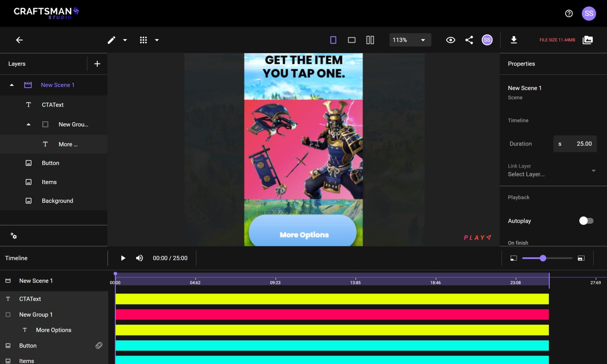Click the back arrow button

[19, 40]
